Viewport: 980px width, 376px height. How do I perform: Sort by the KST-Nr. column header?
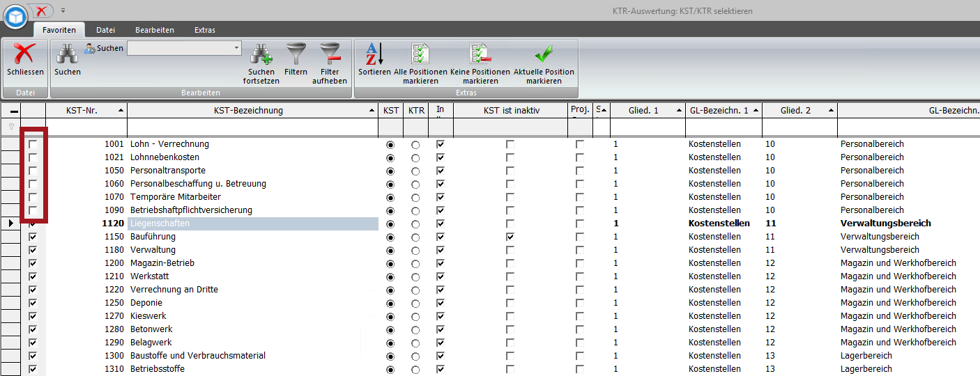(86, 111)
